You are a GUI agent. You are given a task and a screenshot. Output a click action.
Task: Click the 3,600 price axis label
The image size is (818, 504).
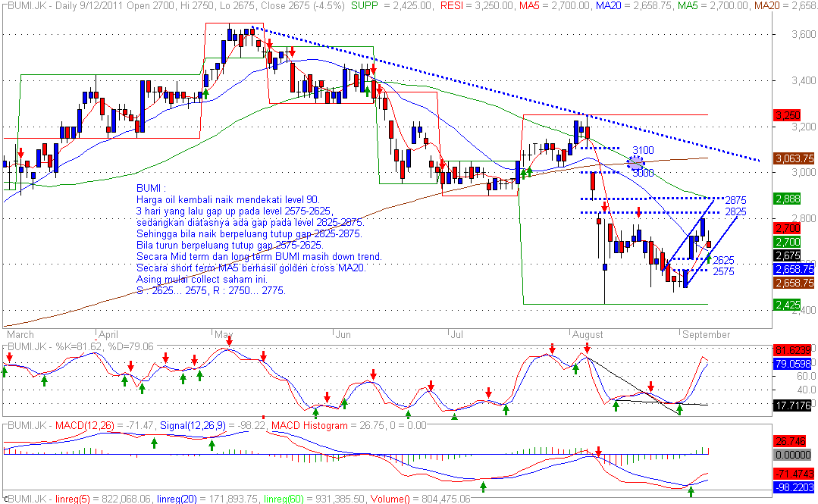(804, 34)
